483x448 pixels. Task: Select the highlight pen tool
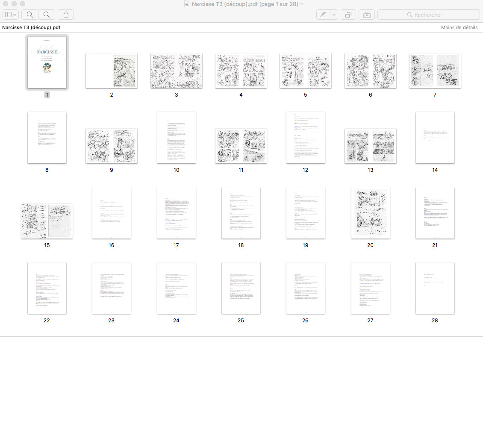[323, 15]
